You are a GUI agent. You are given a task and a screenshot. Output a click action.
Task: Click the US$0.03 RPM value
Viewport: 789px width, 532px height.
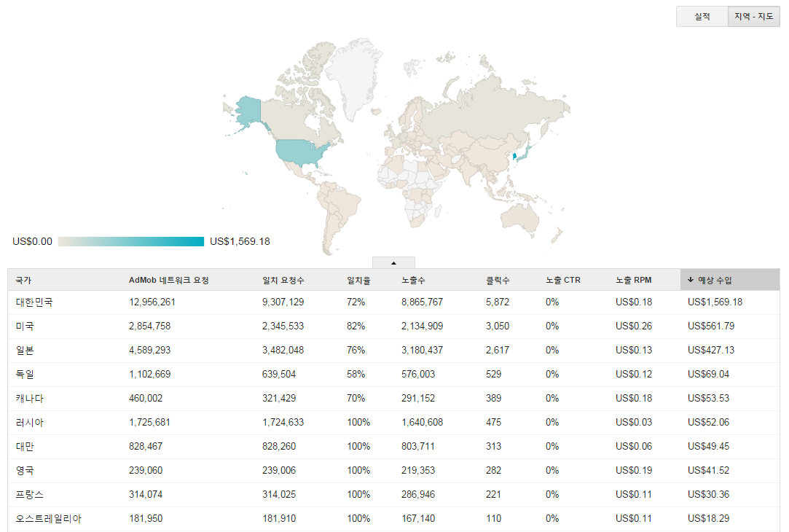[x=634, y=423]
